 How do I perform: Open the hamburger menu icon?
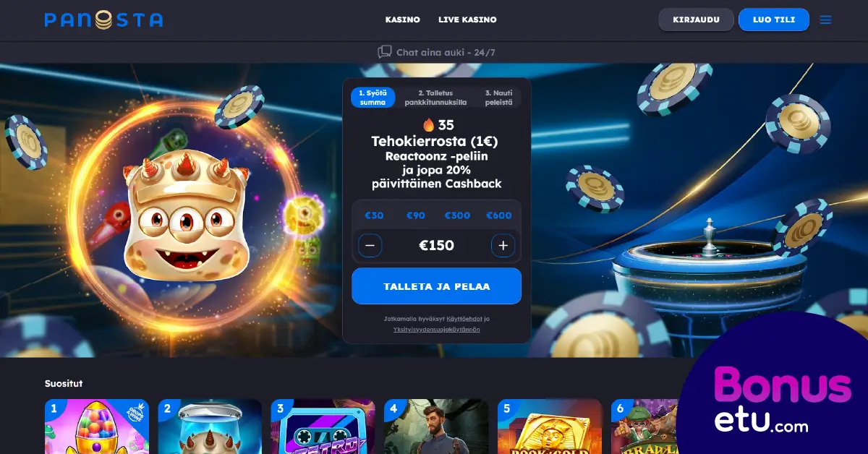coord(825,20)
